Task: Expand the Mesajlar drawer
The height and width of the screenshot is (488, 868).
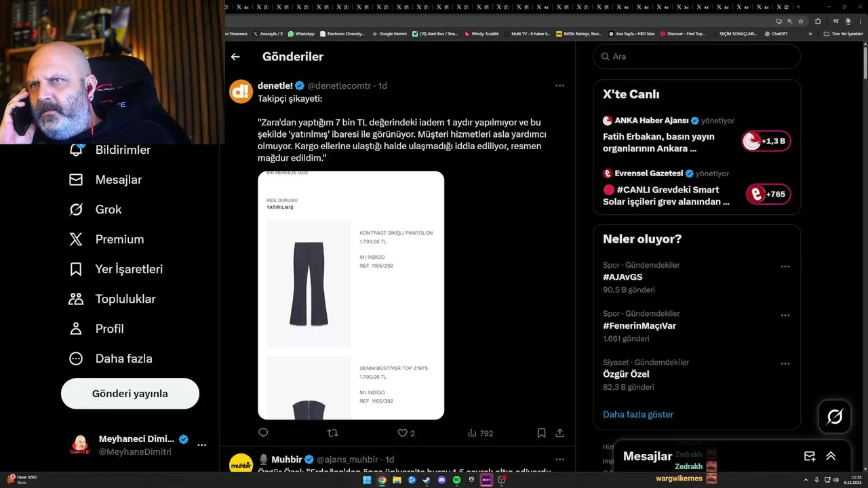Action: pos(831,456)
